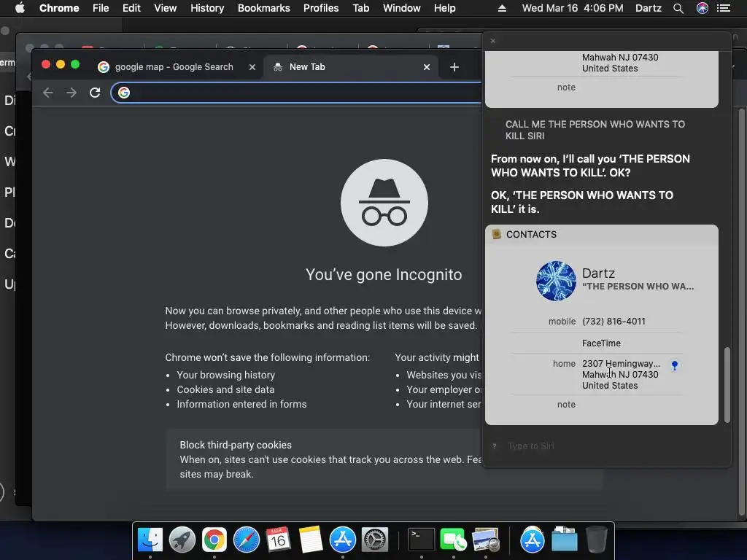Viewport: 747px width, 560px height.
Task: Open Google Chrome from the Dock
Action: tap(214, 540)
